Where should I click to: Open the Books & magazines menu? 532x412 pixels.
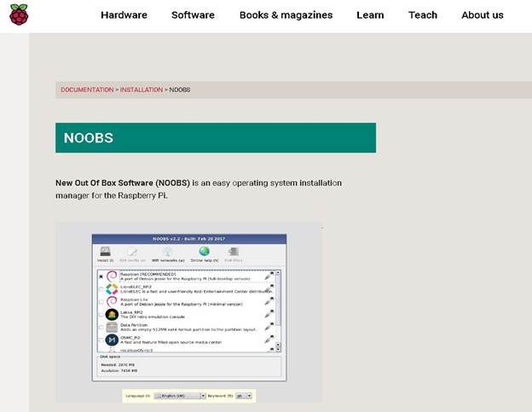(x=286, y=15)
